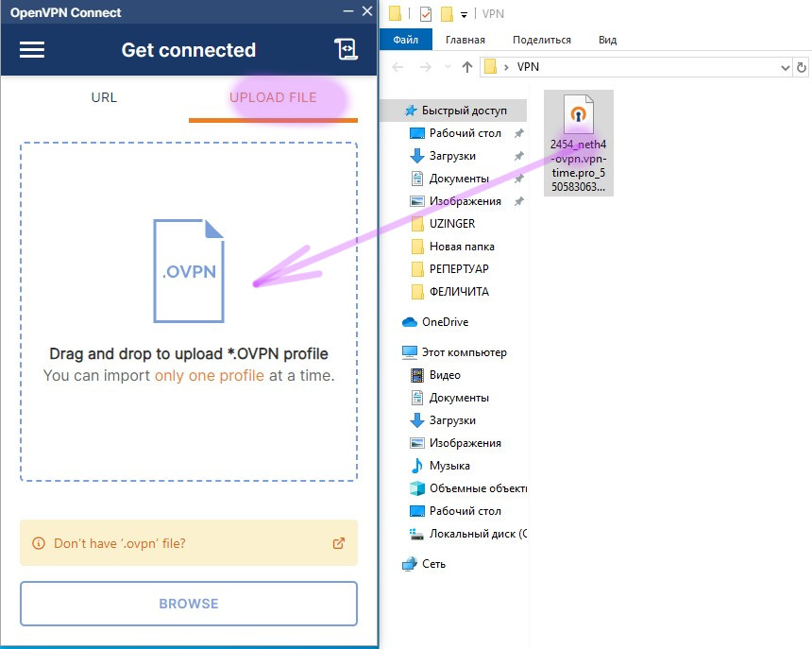Switch to the UPLOAD FILE tab
This screenshot has height=649, width=812.
[x=273, y=97]
